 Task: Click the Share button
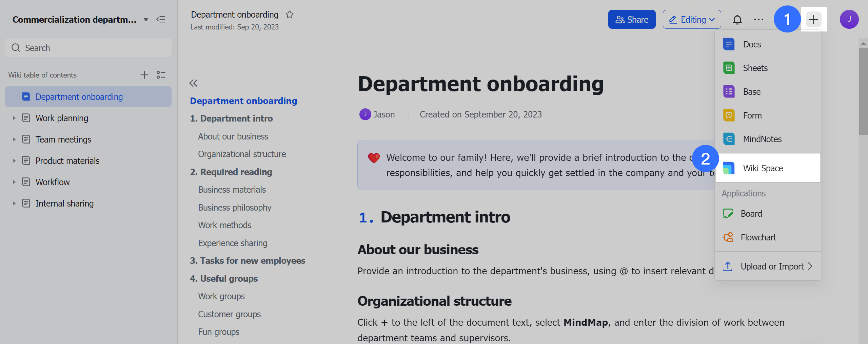pyautogui.click(x=632, y=19)
